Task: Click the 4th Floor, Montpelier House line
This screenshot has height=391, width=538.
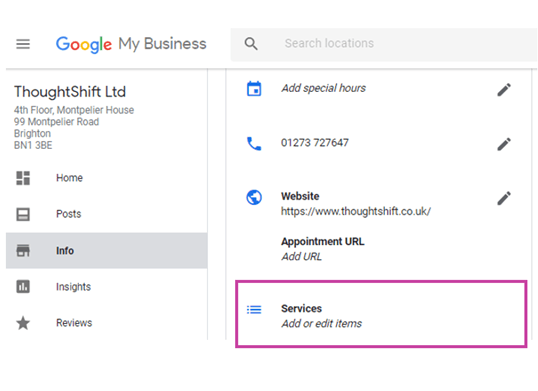Action: coord(74,110)
